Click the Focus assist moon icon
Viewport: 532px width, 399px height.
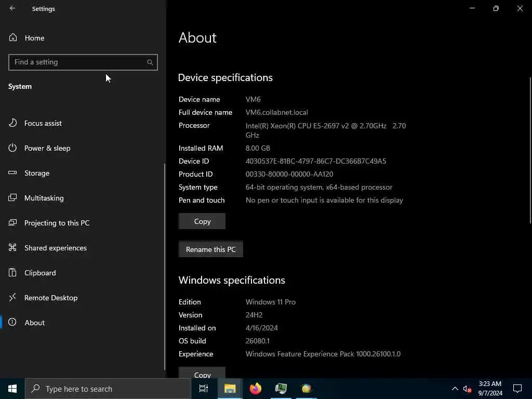12,123
